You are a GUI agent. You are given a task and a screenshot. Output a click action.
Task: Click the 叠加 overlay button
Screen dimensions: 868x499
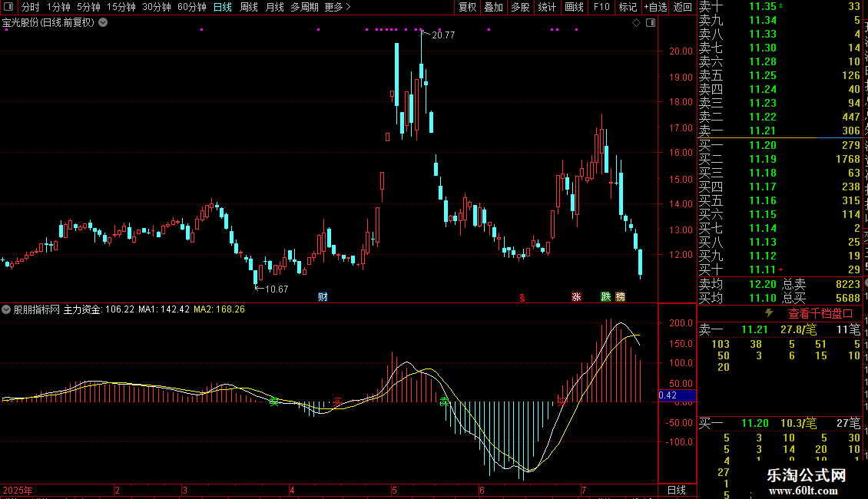pyautogui.click(x=494, y=7)
